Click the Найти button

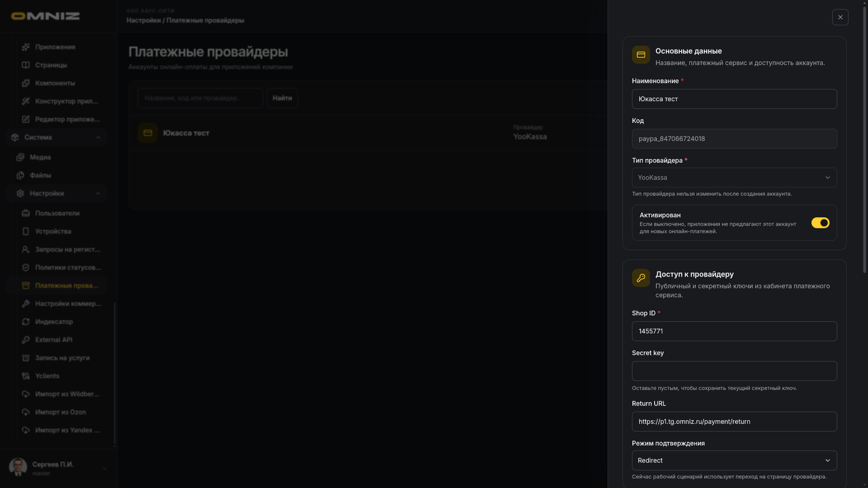pos(282,98)
